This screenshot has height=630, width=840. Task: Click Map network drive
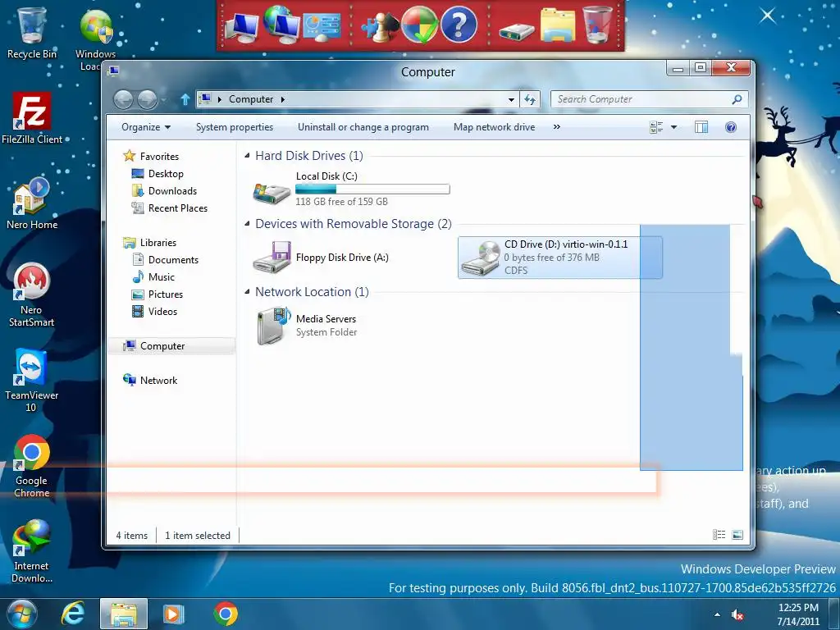pyautogui.click(x=494, y=127)
